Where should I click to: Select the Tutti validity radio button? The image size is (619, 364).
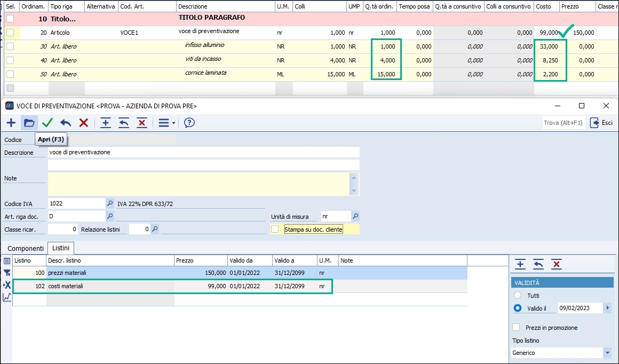pos(517,295)
